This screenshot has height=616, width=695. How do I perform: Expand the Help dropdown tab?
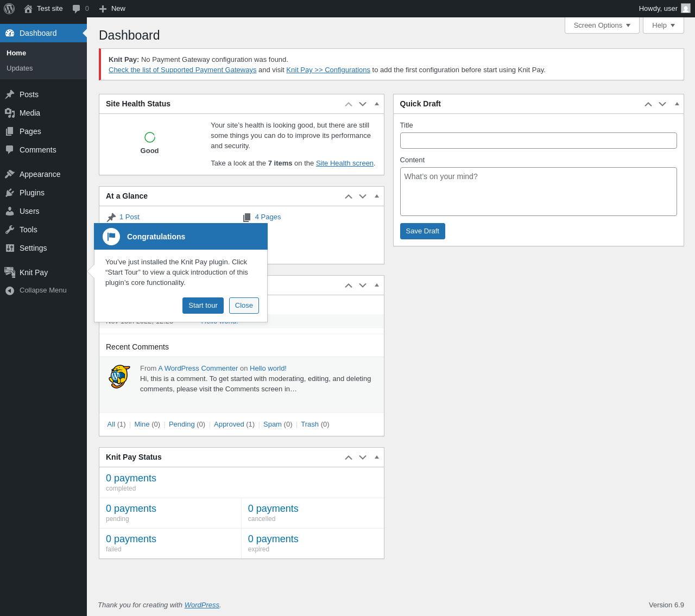coord(664,26)
